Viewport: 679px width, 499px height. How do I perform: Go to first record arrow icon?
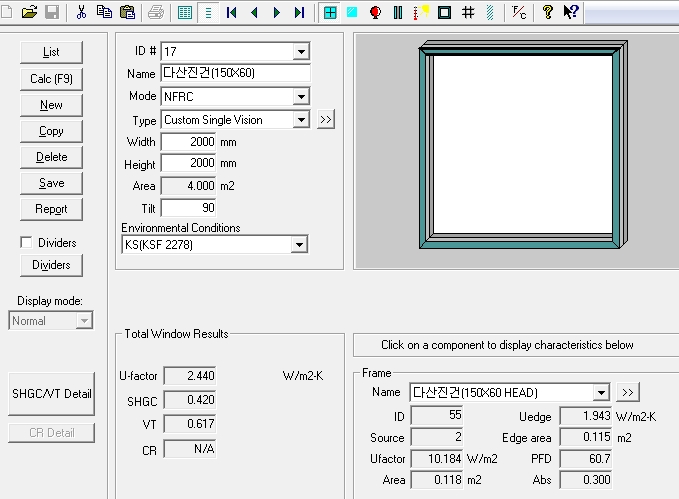point(231,12)
